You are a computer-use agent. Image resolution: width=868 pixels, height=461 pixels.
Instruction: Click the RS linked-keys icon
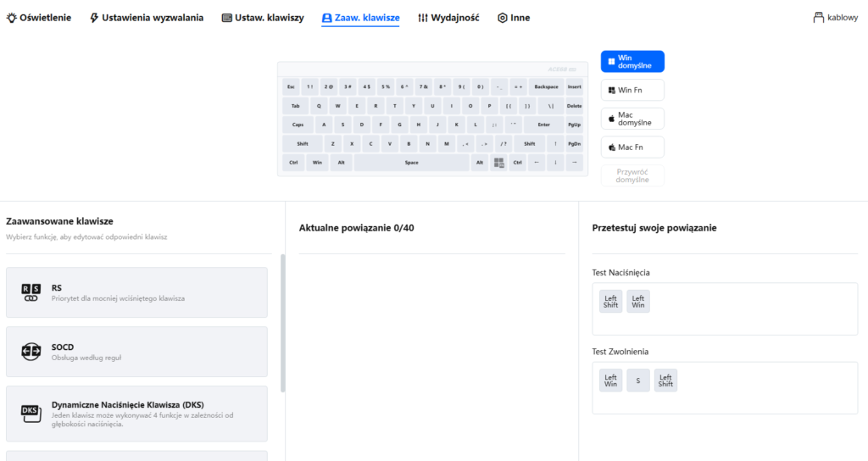(31, 292)
